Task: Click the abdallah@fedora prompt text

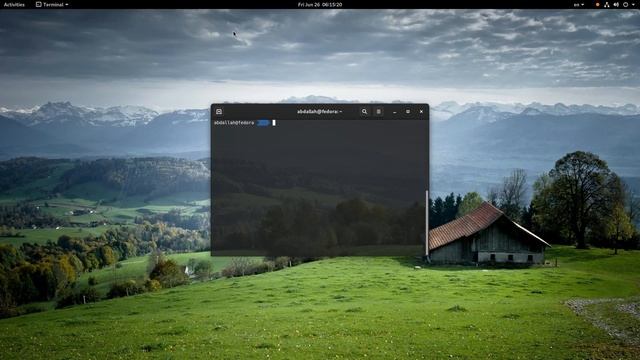Action: [x=234, y=122]
